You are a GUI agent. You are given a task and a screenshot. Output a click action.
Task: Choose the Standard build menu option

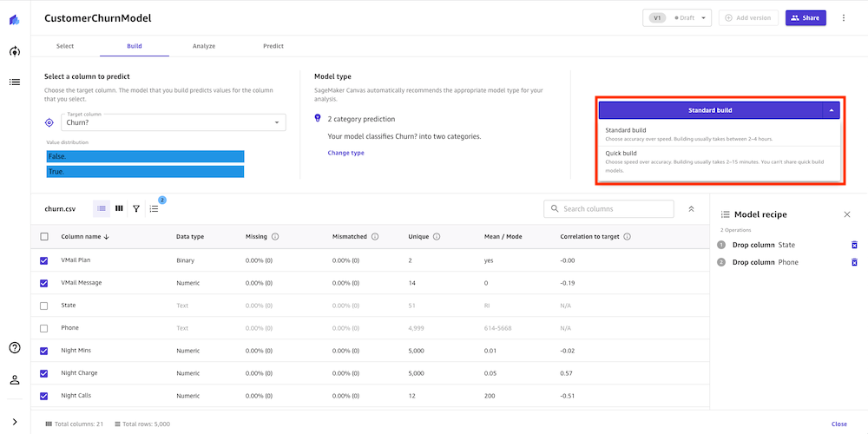pyautogui.click(x=720, y=135)
